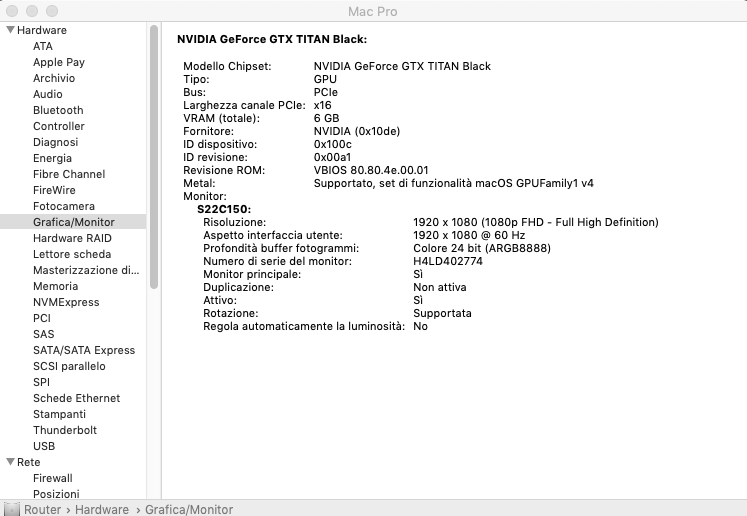The image size is (747, 516).
Task: Select SAS in the sidebar
Action: 44,334
